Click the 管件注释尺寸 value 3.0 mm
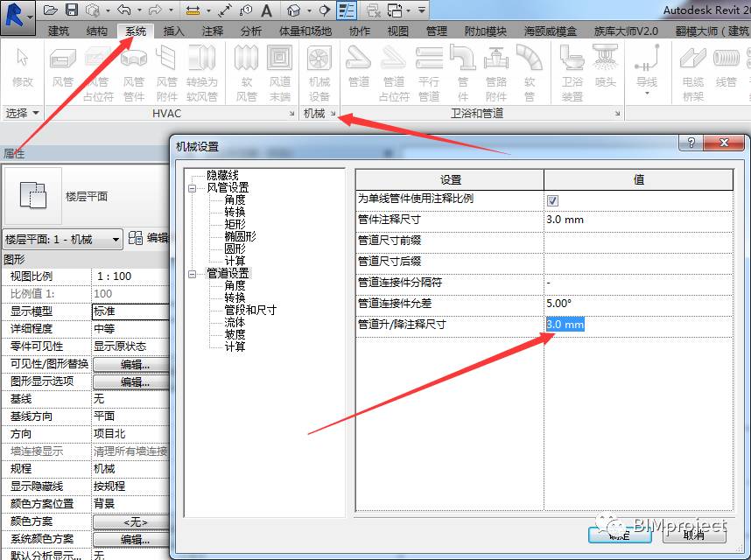Viewport: 751px width, 560px height. pos(565,220)
